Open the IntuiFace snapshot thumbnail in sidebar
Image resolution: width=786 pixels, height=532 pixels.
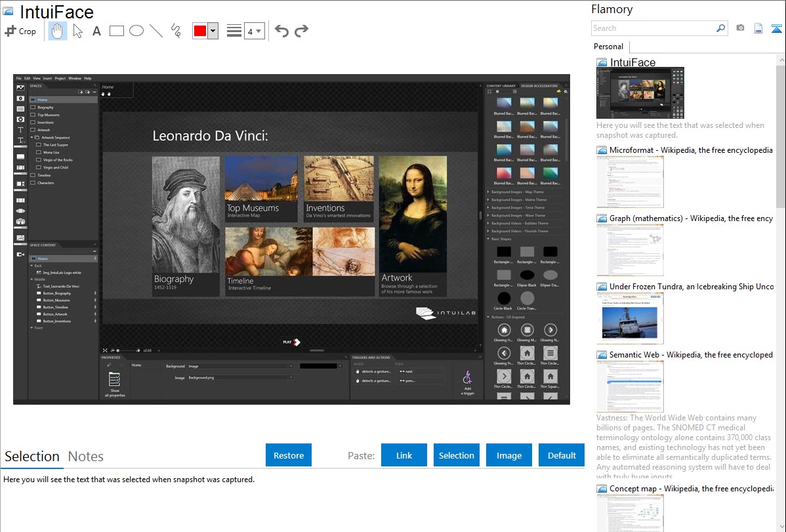[640, 93]
